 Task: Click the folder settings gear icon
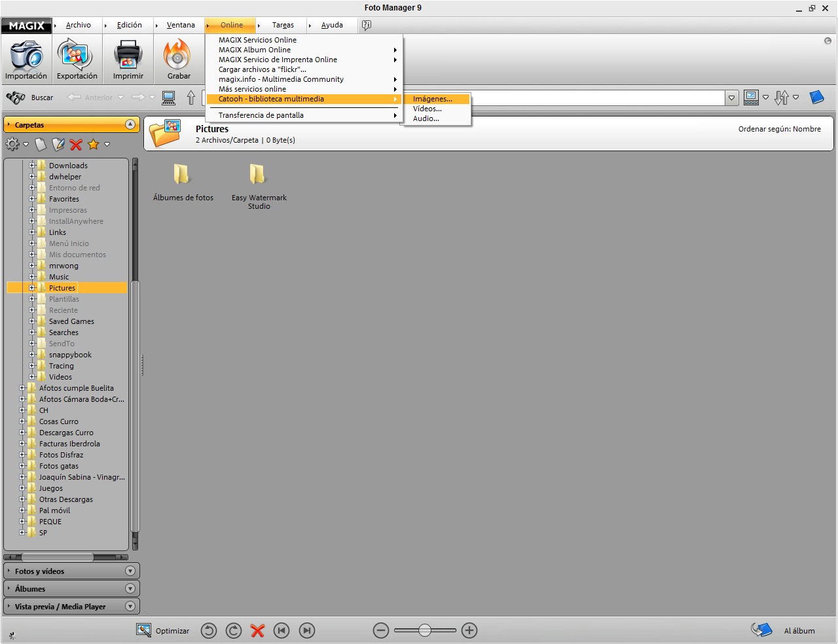point(12,144)
